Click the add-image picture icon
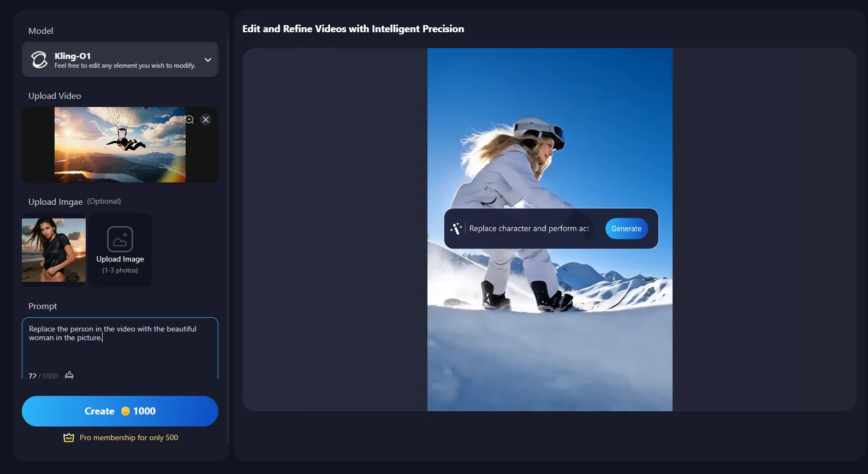 click(120, 239)
